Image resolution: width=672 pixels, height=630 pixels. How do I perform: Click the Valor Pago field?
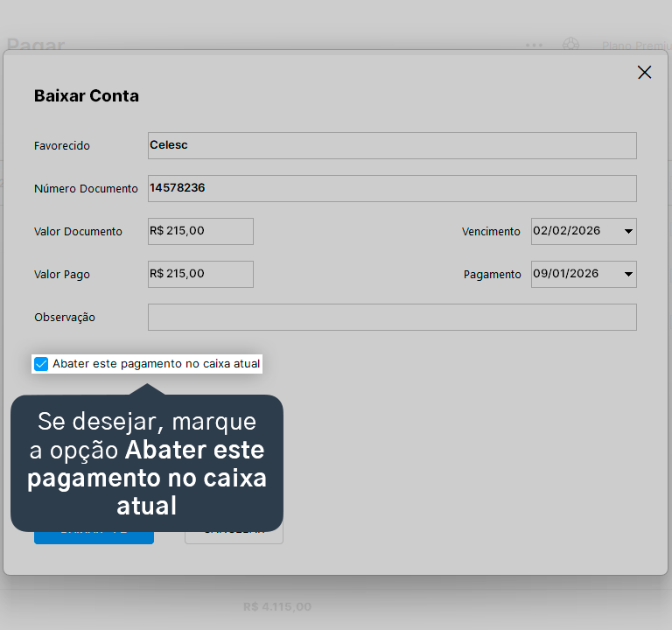(x=200, y=274)
